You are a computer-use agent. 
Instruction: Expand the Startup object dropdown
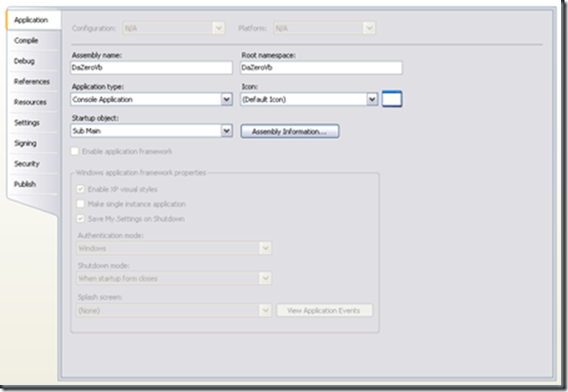coord(225,131)
